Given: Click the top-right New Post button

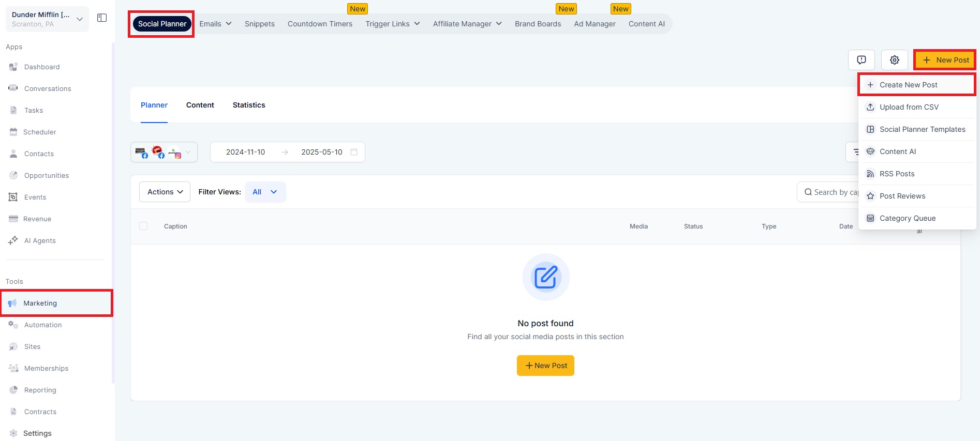Looking at the screenshot, I should pos(945,60).
